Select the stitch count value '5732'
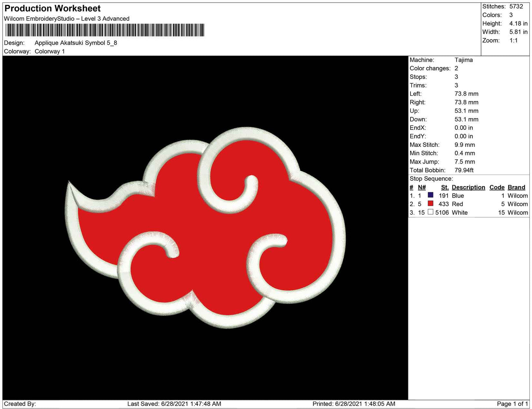This screenshot has width=532, height=409. [x=516, y=7]
